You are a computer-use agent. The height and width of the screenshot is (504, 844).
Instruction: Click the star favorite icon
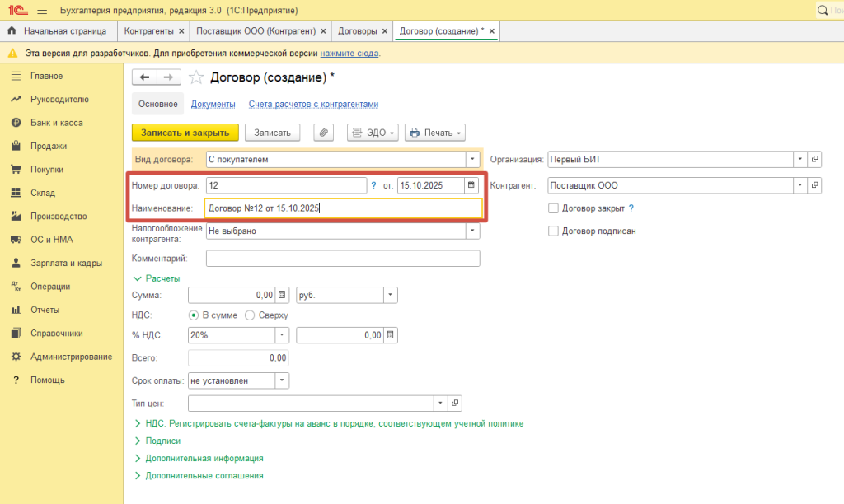[196, 77]
